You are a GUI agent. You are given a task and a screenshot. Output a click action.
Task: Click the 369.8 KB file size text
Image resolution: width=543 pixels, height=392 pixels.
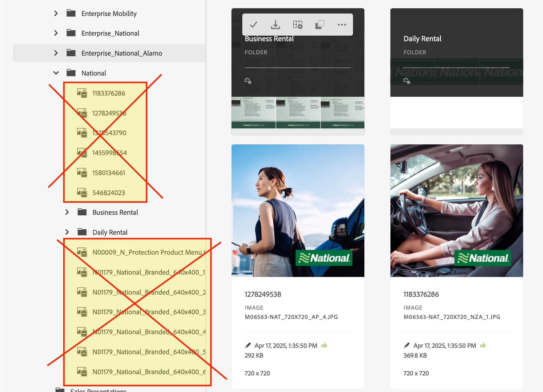click(415, 355)
